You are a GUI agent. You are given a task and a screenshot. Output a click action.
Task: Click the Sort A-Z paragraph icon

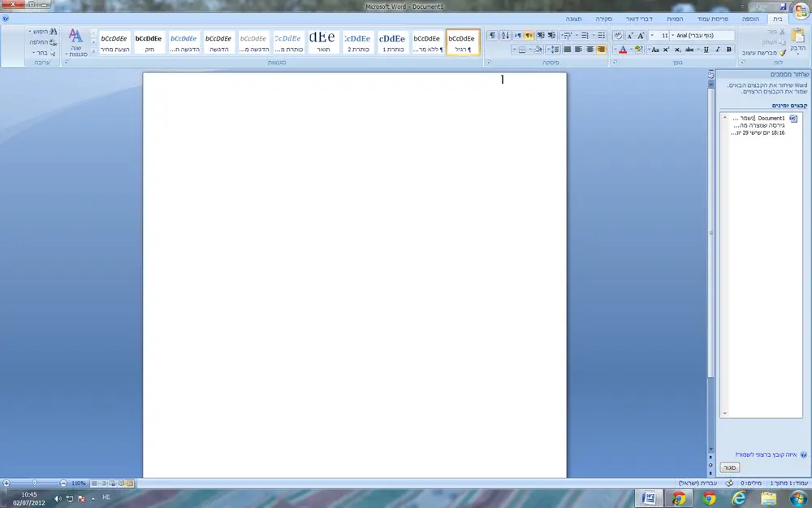(x=504, y=36)
